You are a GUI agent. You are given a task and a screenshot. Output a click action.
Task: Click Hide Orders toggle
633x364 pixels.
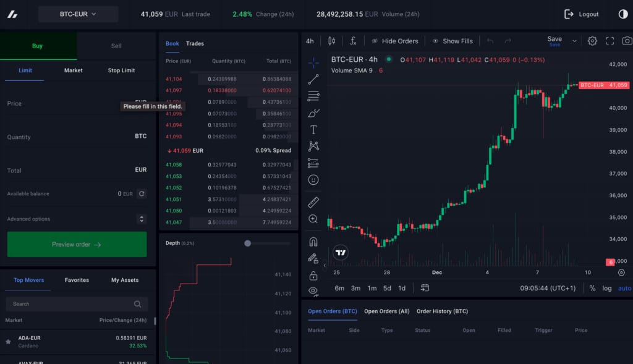point(395,41)
